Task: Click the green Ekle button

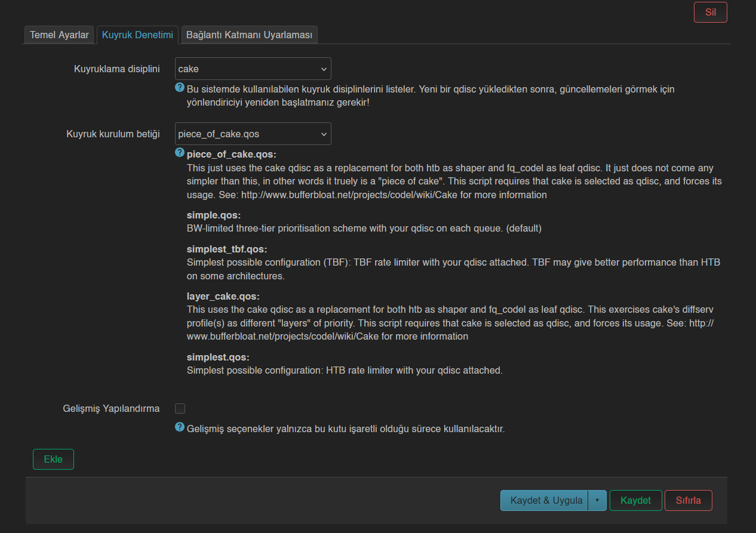Action: (x=53, y=460)
